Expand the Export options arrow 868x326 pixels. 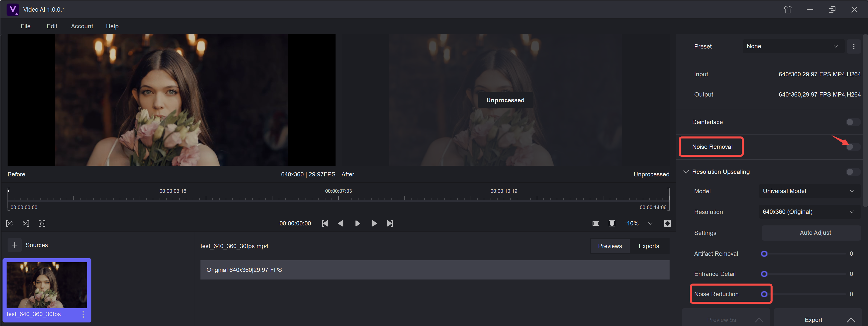[x=851, y=320]
